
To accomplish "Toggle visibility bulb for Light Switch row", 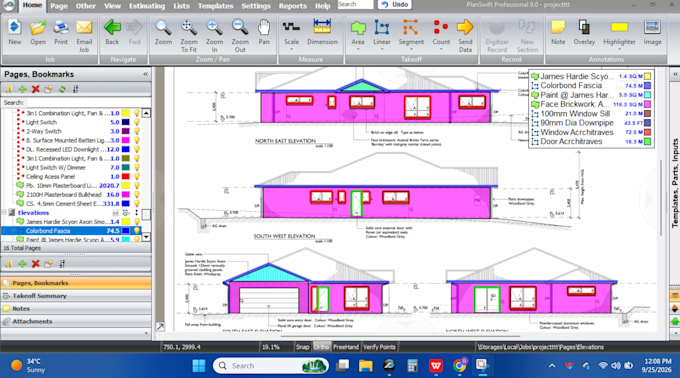I will click(137, 122).
